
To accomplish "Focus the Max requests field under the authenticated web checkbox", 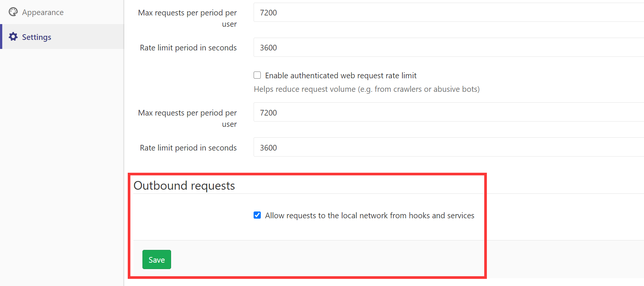I will [x=449, y=112].
